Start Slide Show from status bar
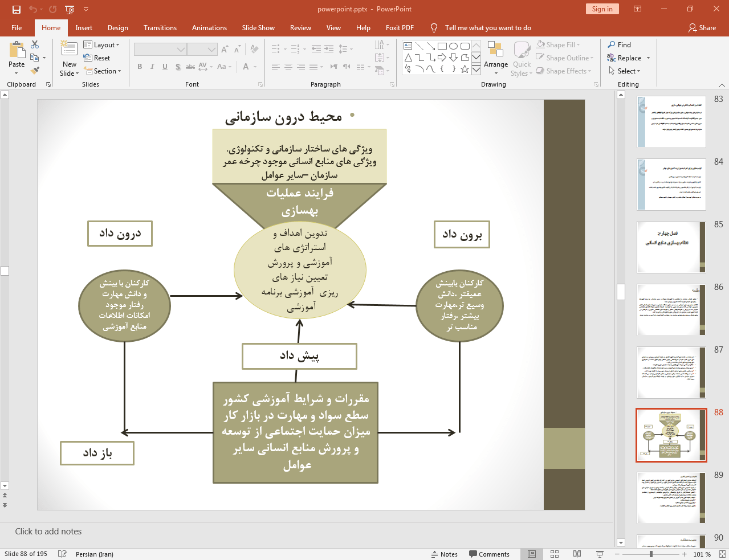 (600, 554)
